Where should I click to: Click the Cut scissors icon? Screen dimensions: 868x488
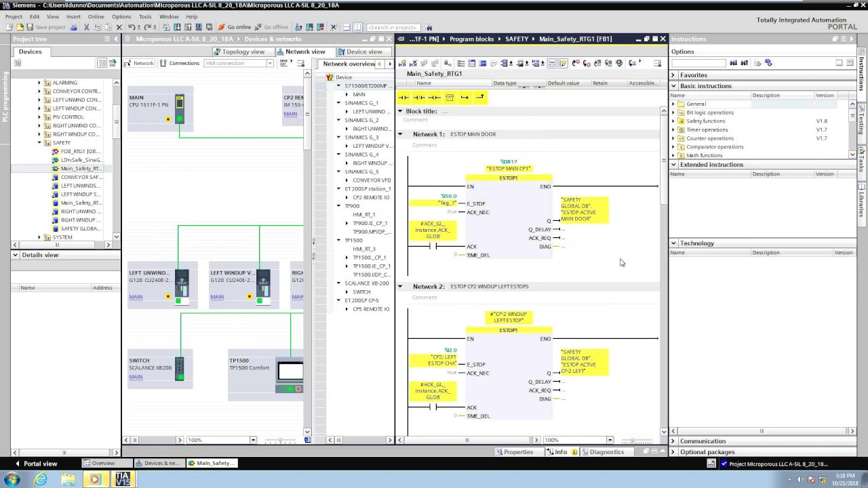point(86,27)
